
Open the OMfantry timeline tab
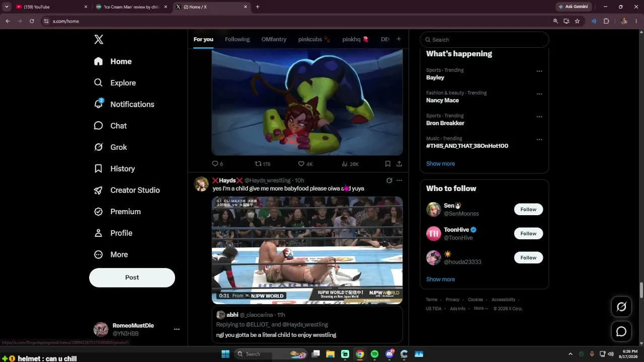tap(274, 39)
